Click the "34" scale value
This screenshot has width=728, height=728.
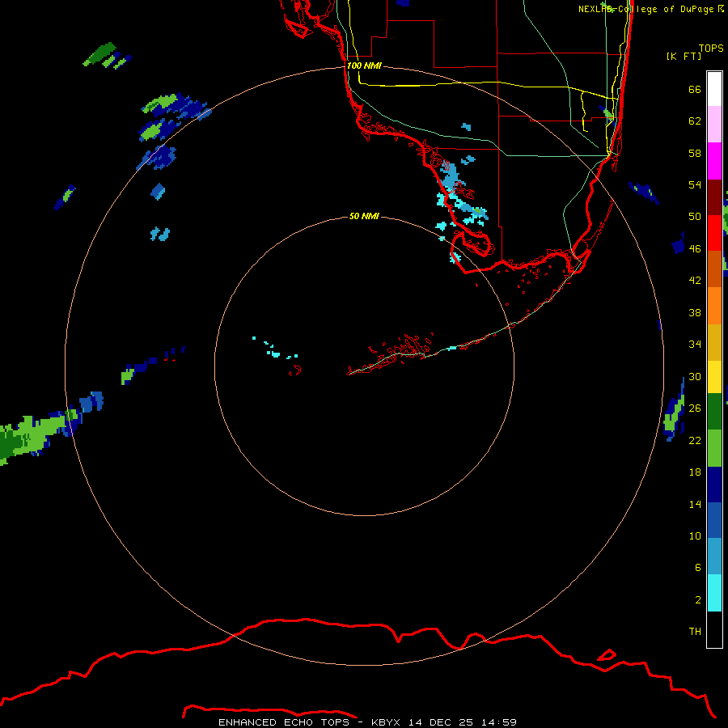(695, 344)
